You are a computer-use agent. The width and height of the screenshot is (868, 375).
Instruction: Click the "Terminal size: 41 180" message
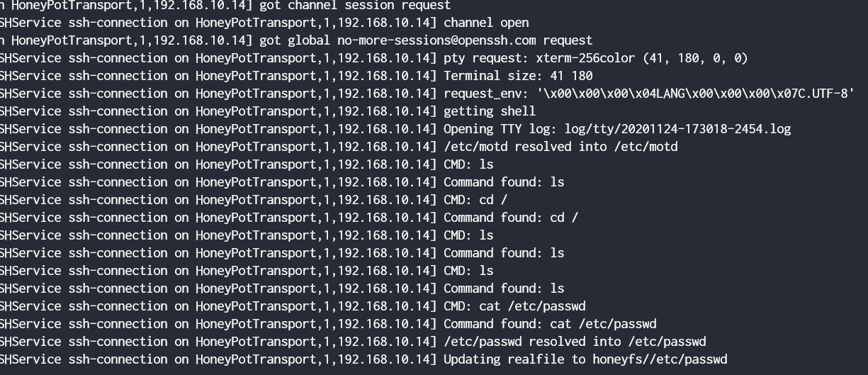pyautogui.click(x=518, y=76)
